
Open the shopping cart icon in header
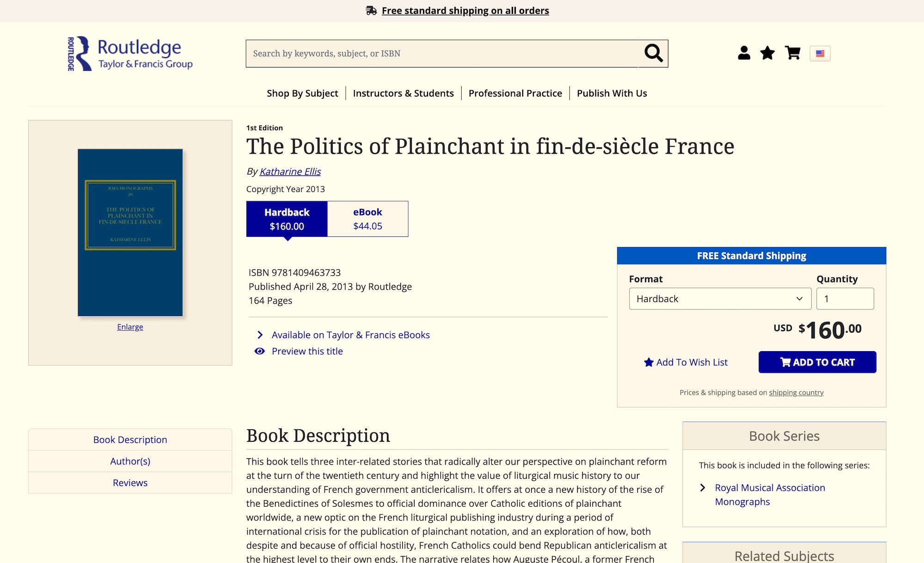coord(793,53)
